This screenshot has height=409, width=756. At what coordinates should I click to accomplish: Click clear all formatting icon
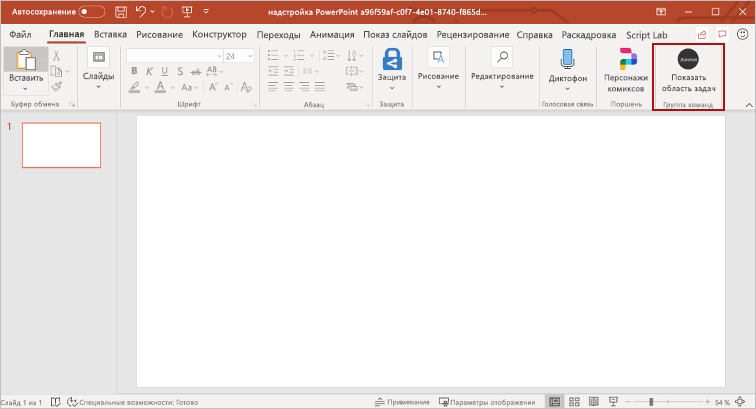[246, 87]
